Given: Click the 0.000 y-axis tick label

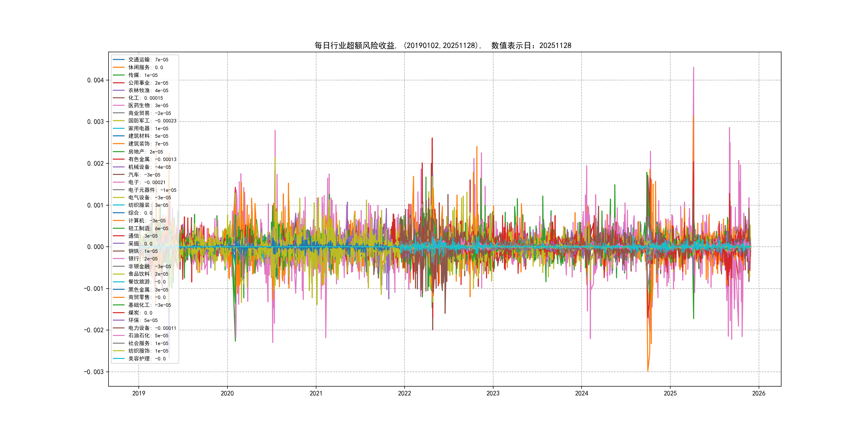Looking at the screenshot, I should click(x=95, y=247).
